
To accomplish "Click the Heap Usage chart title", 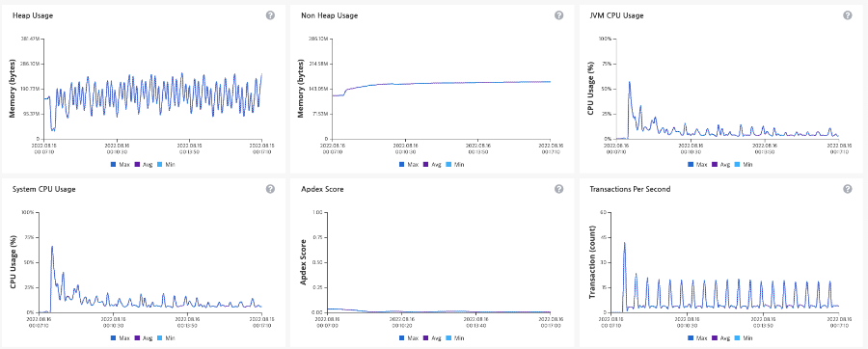I will pyautogui.click(x=33, y=15).
